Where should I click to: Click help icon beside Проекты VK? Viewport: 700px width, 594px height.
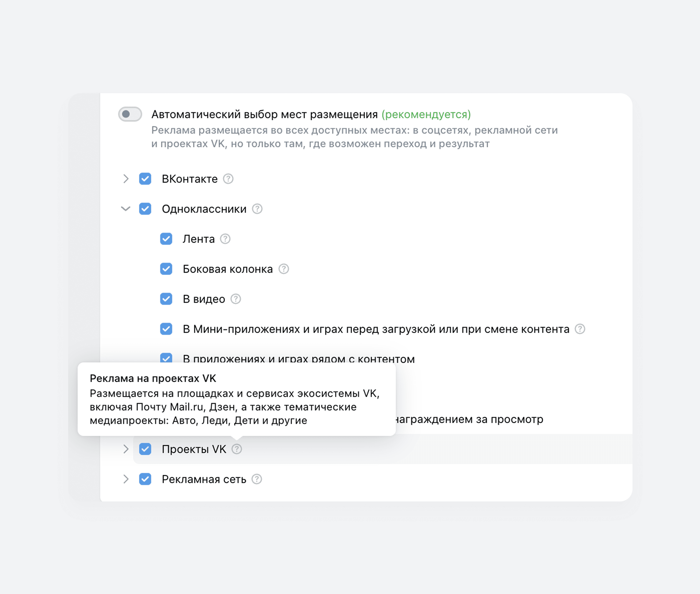click(x=237, y=449)
